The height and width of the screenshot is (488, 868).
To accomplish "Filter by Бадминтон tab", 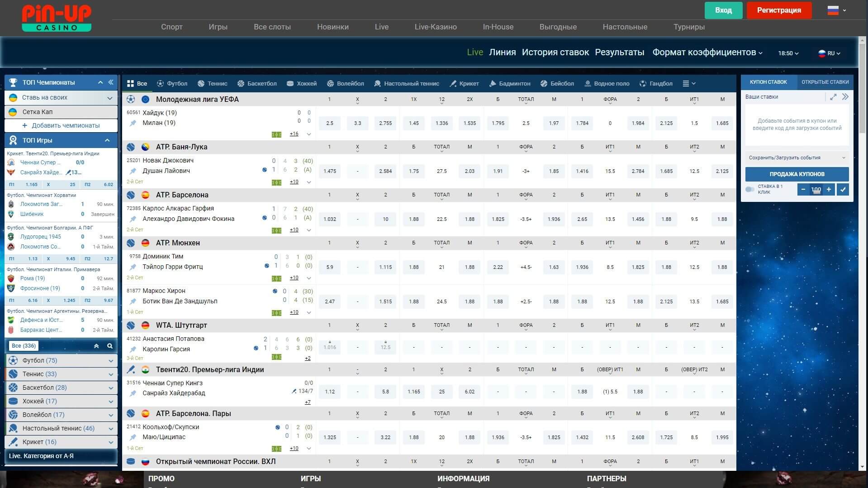I will pos(510,84).
